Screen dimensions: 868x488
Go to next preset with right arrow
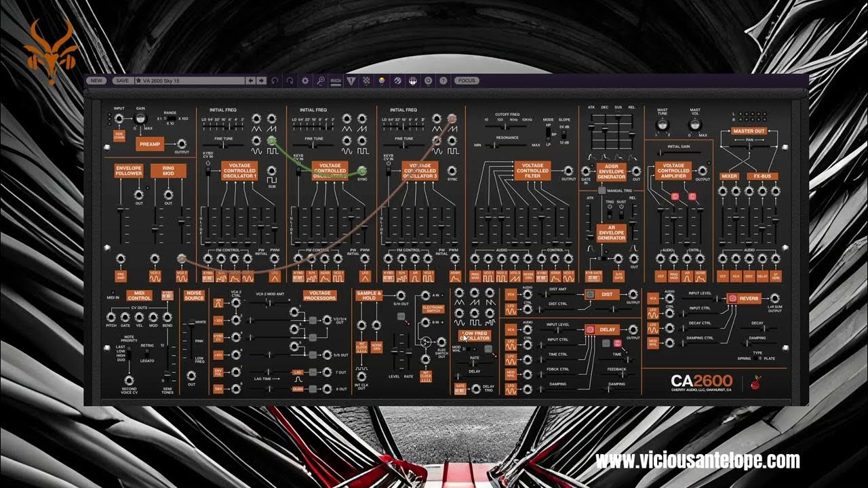click(261, 81)
